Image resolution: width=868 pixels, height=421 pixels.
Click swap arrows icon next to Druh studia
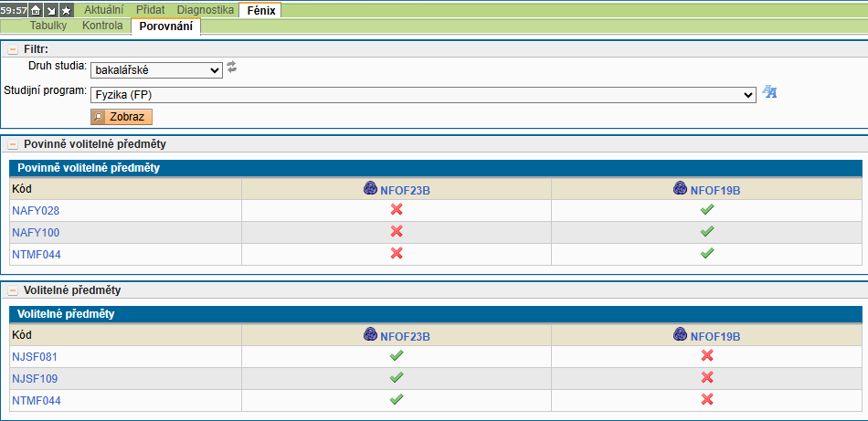232,68
